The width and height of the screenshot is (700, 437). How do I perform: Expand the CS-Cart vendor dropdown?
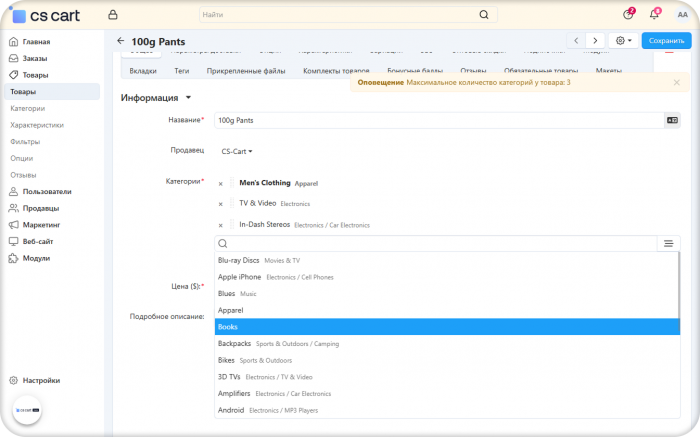pyautogui.click(x=237, y=151)
